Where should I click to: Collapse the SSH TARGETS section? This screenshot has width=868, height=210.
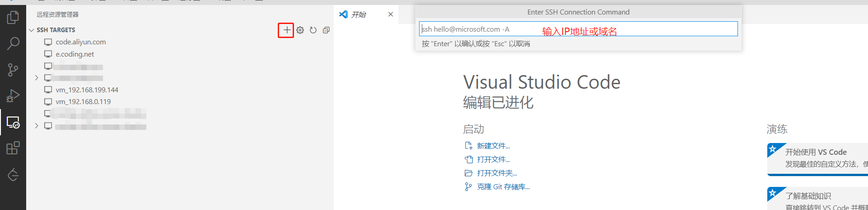point(32,30)
